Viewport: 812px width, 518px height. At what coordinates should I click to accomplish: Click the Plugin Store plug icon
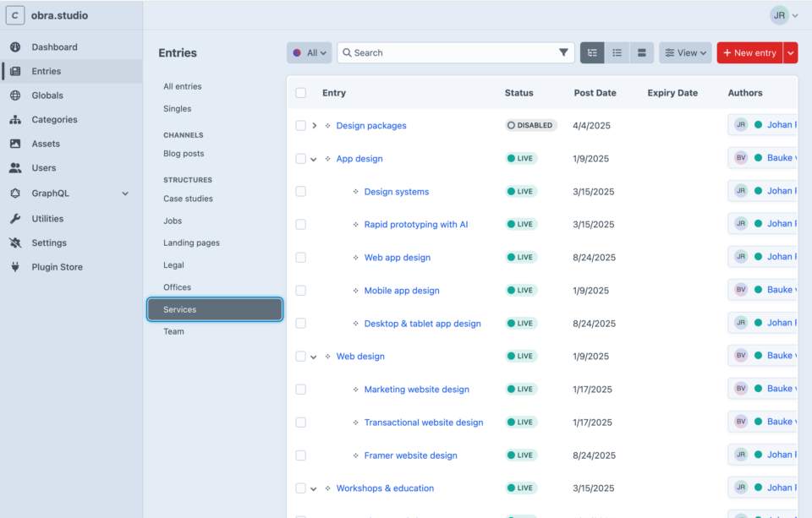15,267
